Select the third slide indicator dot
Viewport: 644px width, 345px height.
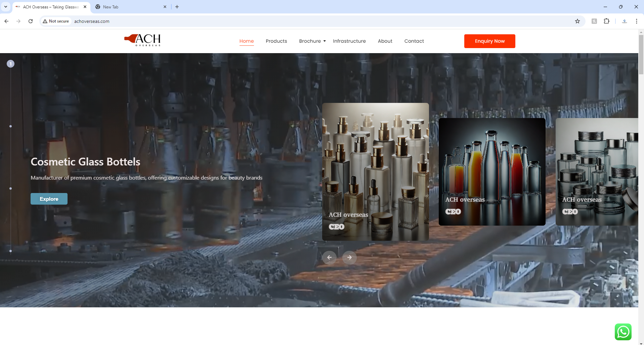click(11, 188)
